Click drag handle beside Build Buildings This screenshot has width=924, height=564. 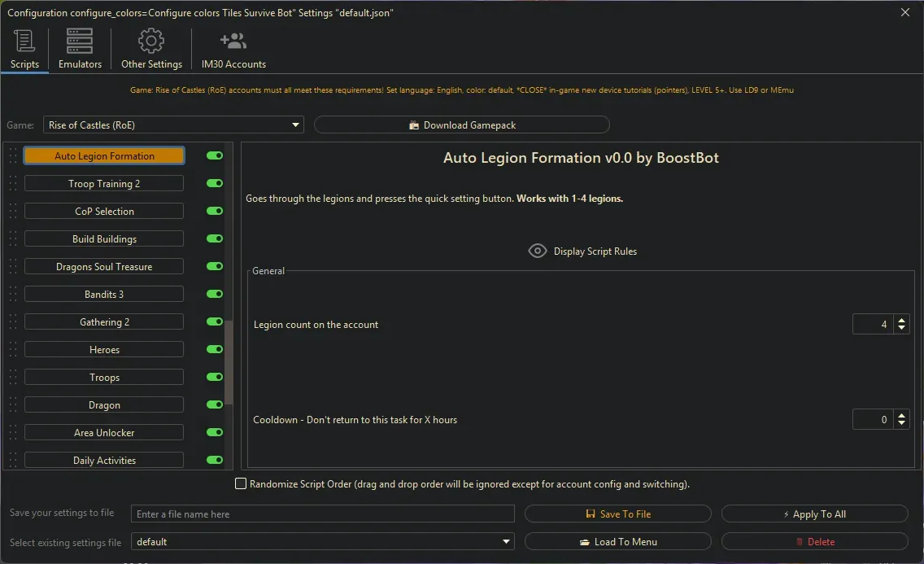13,238
